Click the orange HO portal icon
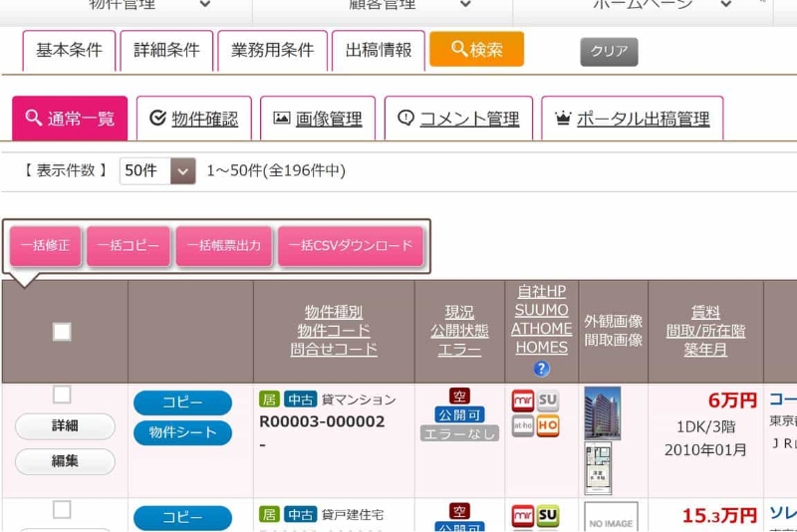The width and height of the screenshot is (797, 532). pyautogui.click(x=548, y=426)
